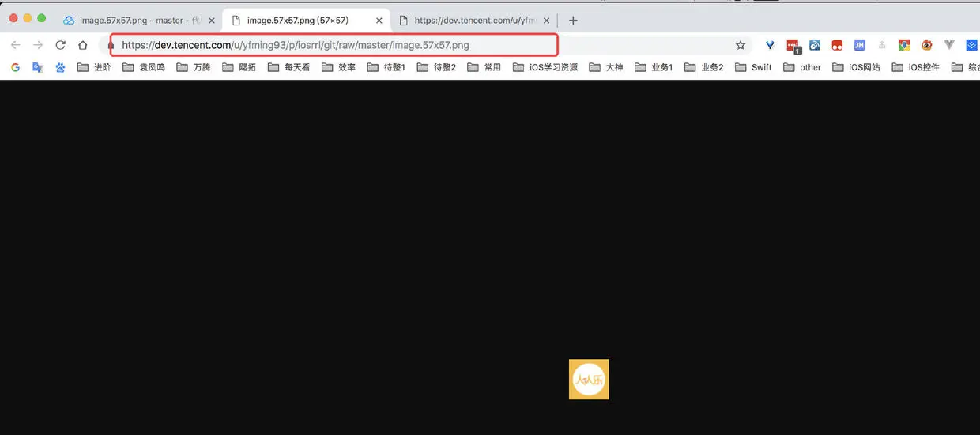Open the 飕拓 bookmarks folder
This screenshot has height=435, width=980.
(x=239, y=67)
